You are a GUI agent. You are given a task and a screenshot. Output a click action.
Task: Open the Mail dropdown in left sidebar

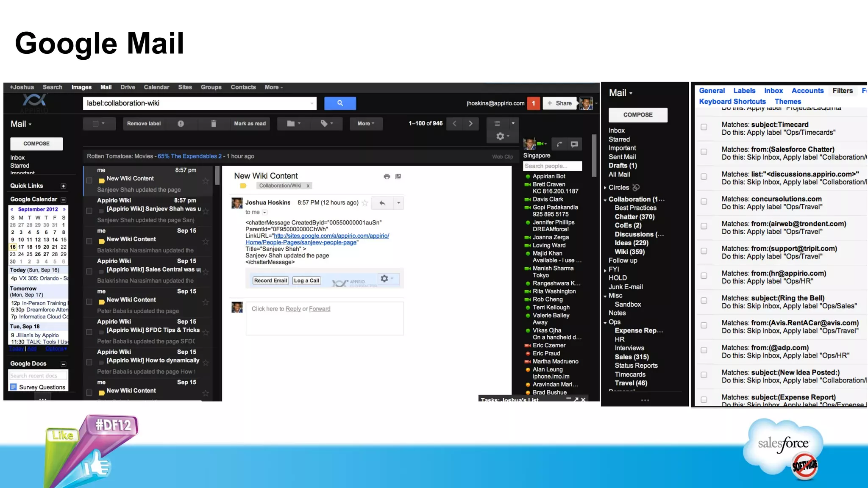[x=21, y=124]
